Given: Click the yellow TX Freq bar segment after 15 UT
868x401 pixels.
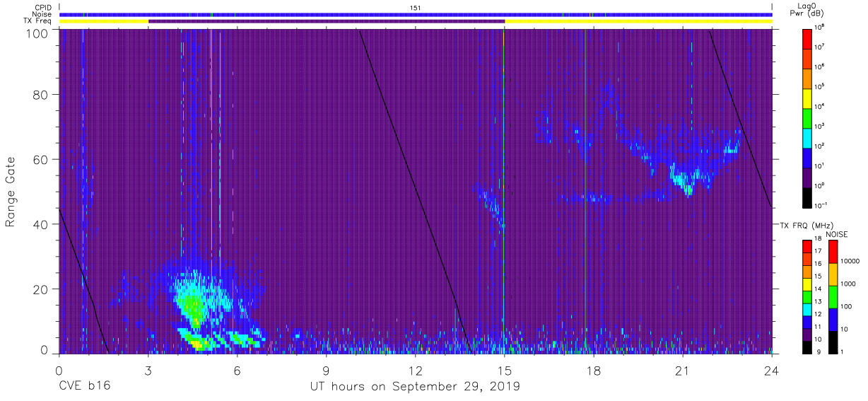Looking at the screenshot, I should tap(638, 21).
